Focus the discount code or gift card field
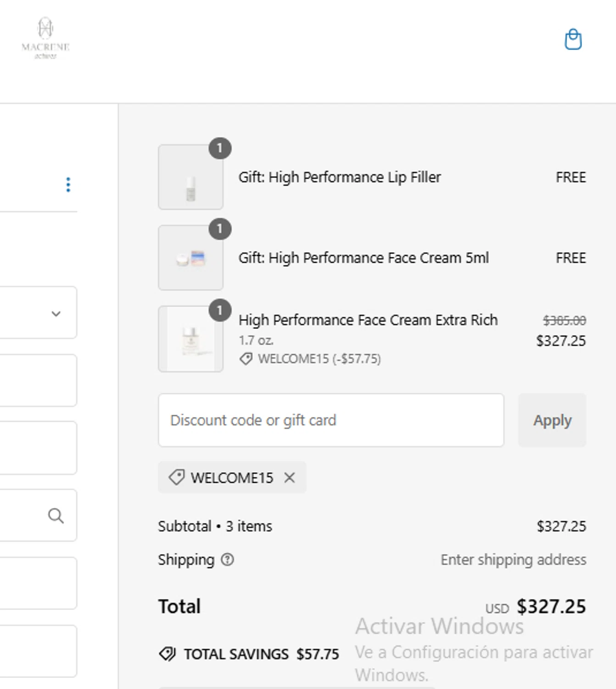 click(331, 420)
